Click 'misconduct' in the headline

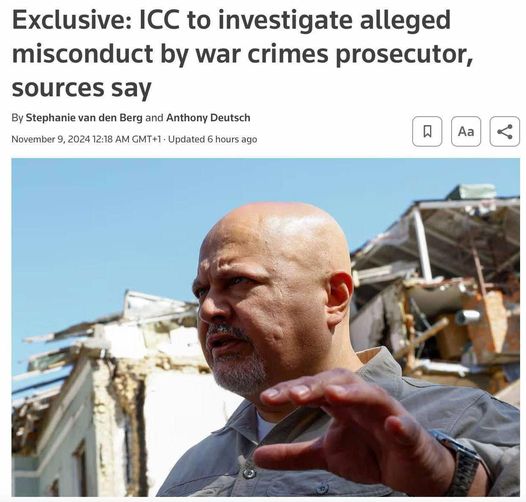(83, 54)
